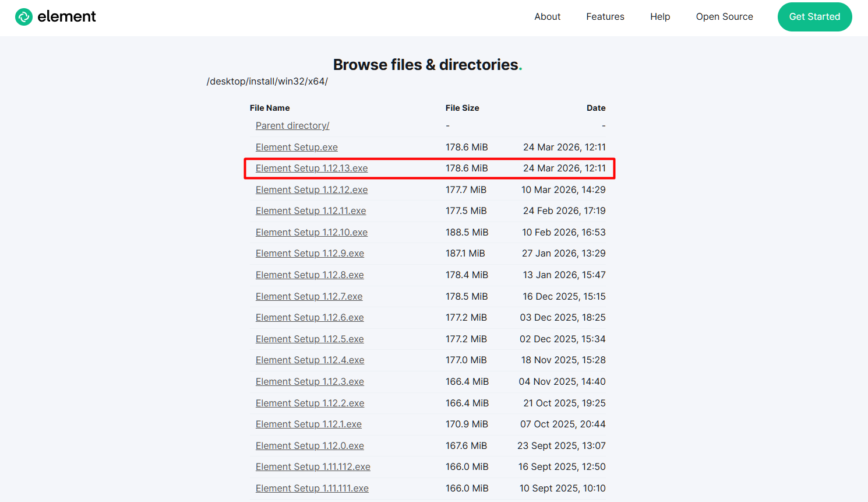Open the Open Source menu item
This screenshot has width=868, height=502.
coord(725,17)
